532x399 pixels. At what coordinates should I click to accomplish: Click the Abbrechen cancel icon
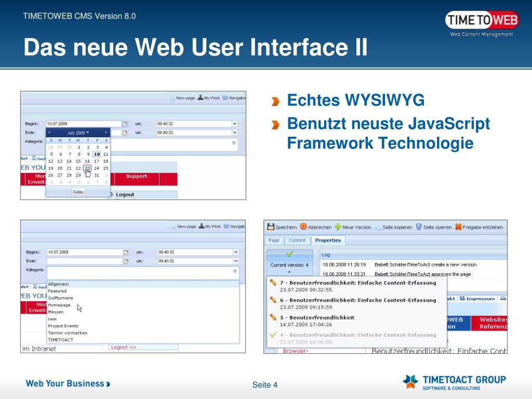click(x=303, y=227)
